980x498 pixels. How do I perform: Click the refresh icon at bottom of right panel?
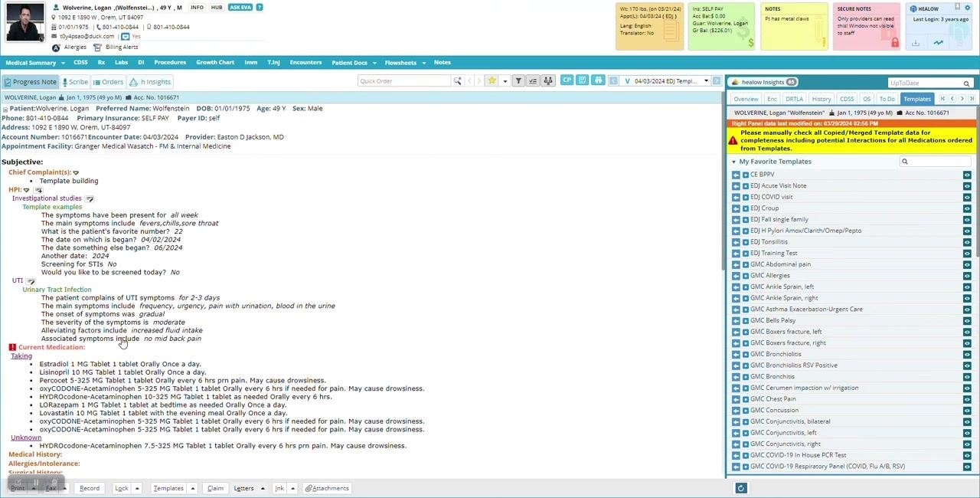[x=740, y=488]
